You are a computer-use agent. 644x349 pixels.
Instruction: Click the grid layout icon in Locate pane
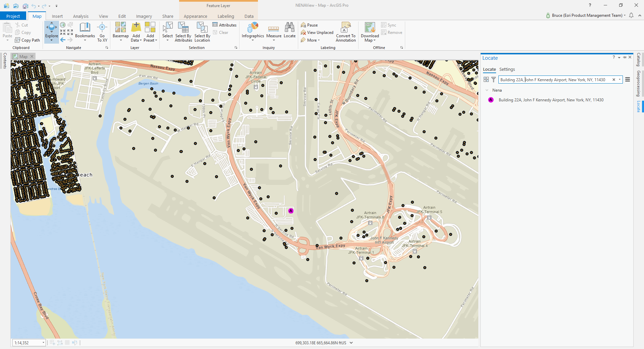coord(486,80)
